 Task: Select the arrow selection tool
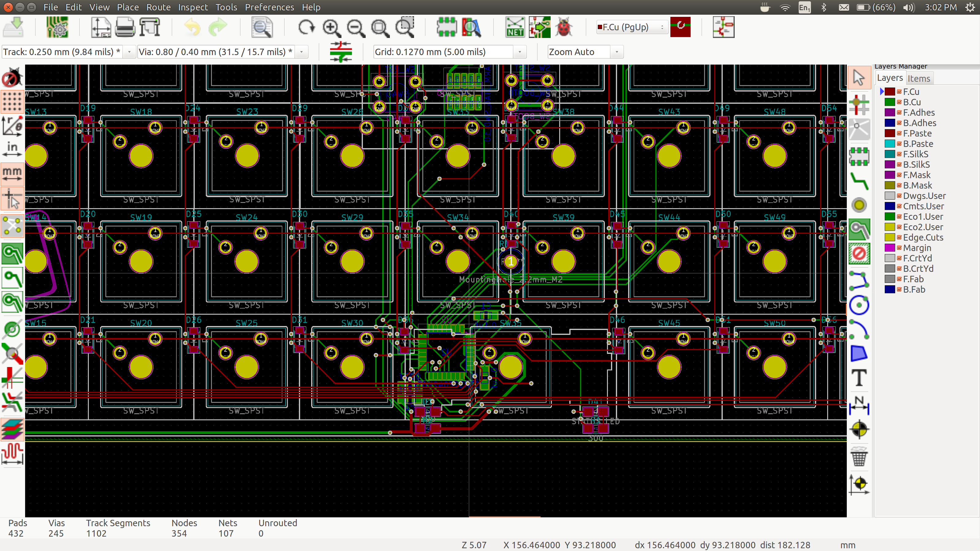click(859, 77)
